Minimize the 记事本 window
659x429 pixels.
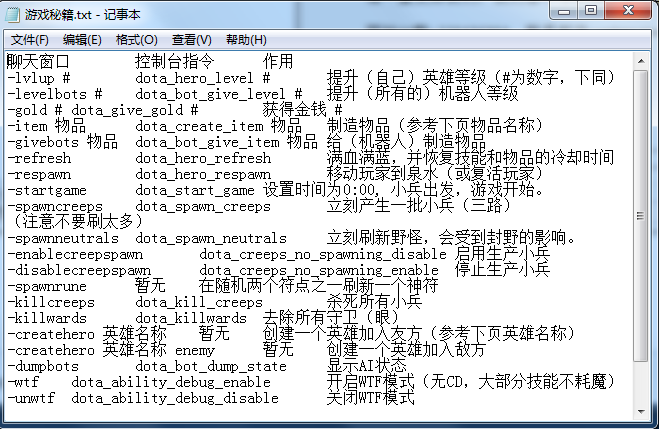pos(564,11)
